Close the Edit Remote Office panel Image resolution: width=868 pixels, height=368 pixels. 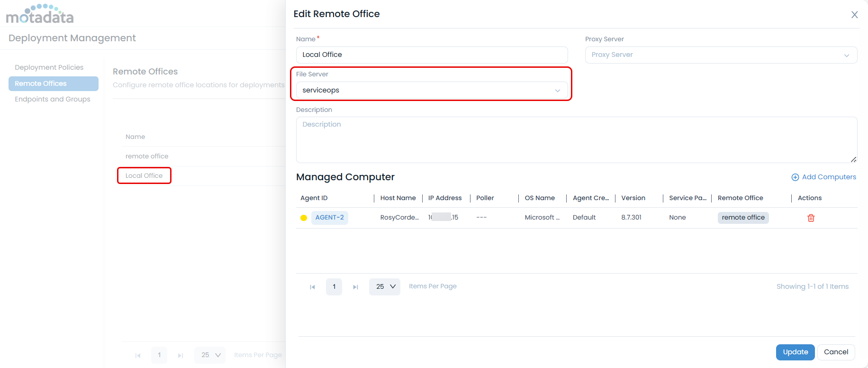click(x=854, y=15)
